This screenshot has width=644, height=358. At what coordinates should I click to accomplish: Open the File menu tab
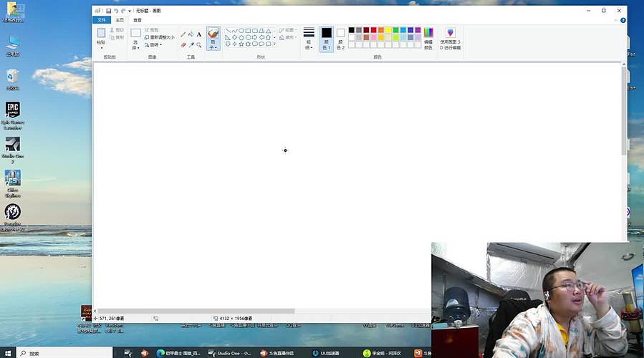pyautogui.click(x=102, y=20)
